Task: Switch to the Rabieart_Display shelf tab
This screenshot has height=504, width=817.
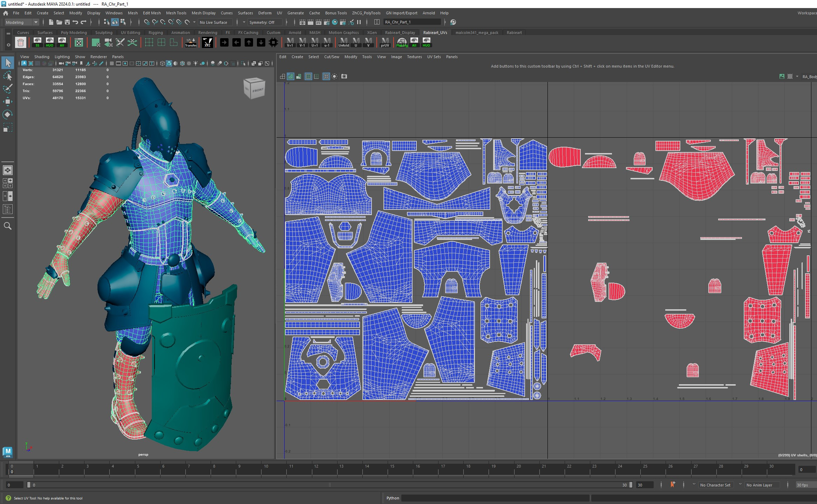Action: 400,33
